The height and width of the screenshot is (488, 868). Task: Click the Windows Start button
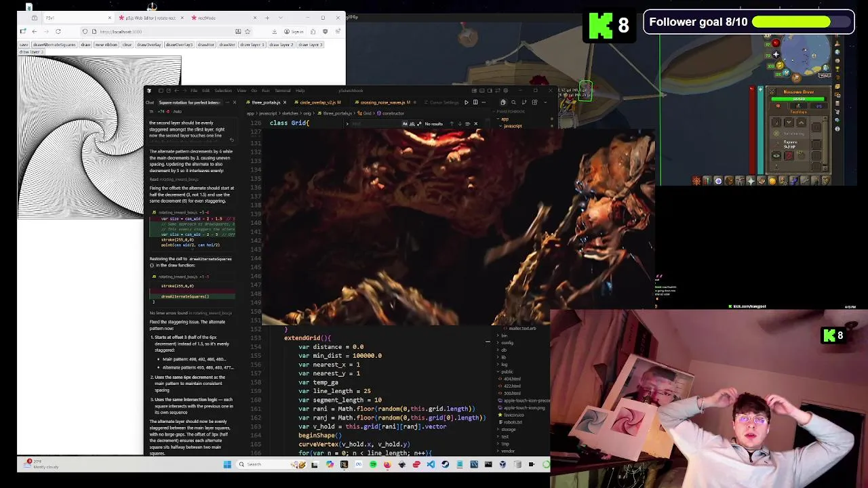[x=227, y=464]
